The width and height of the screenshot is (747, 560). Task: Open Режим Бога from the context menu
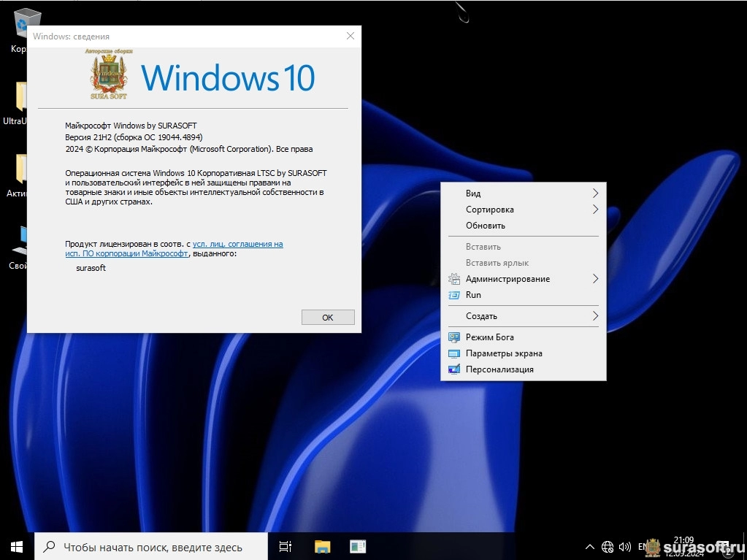pos(489,337)
